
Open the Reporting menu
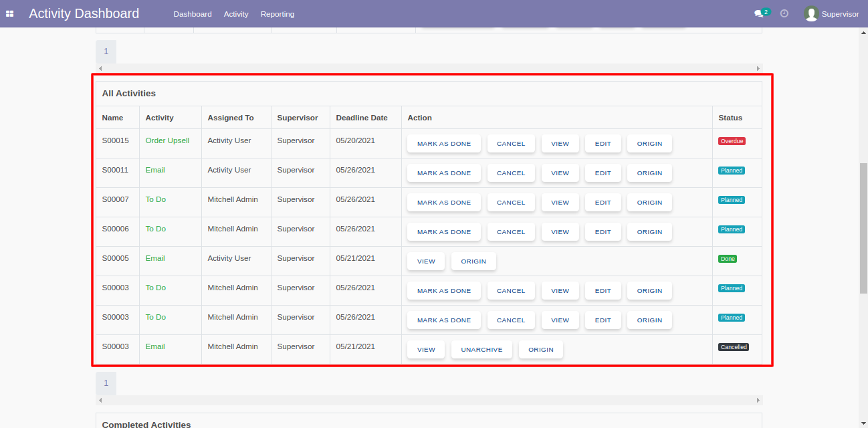click(x=278, y=14)
